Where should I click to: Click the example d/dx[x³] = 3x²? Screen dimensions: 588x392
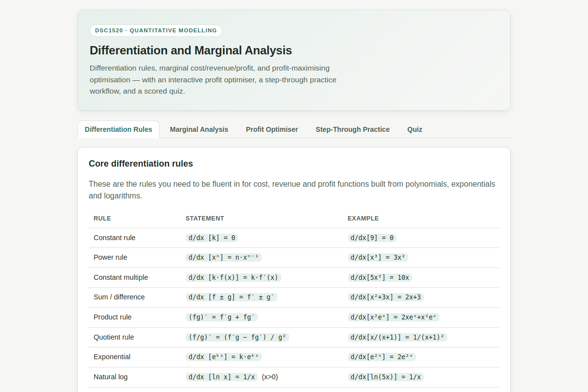click(x=378, y=257)
